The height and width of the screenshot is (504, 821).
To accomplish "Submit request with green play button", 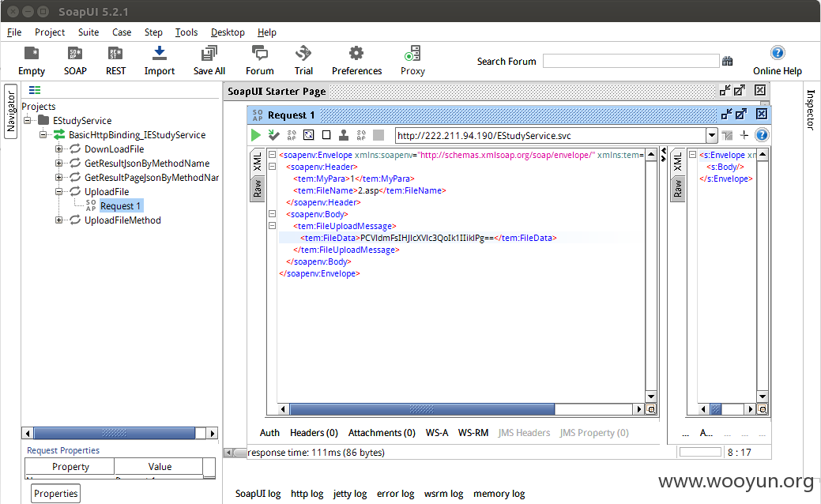I will pos(255,135).
